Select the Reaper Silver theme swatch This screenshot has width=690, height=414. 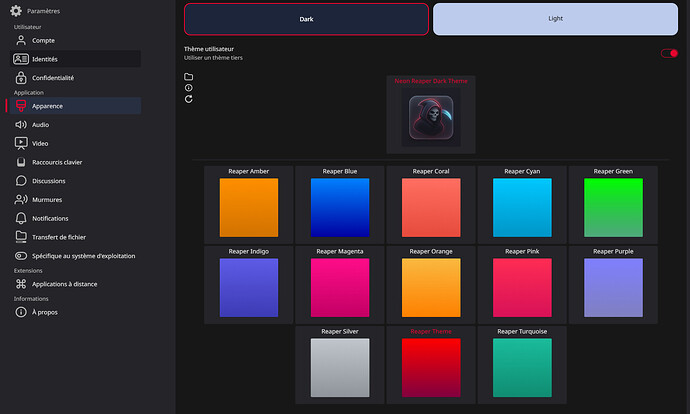pyautogui.click(x=340, y=367)
